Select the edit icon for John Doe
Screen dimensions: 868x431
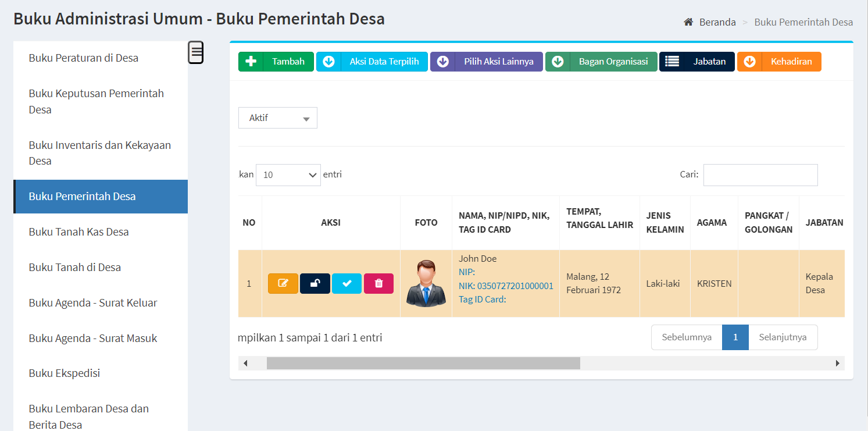click(283, 283)
